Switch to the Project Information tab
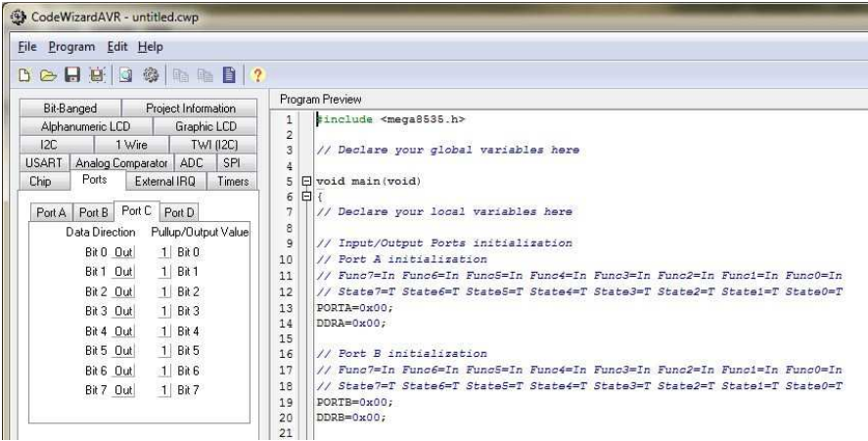This screenshot has height=441, width=868. pos(190,108)
